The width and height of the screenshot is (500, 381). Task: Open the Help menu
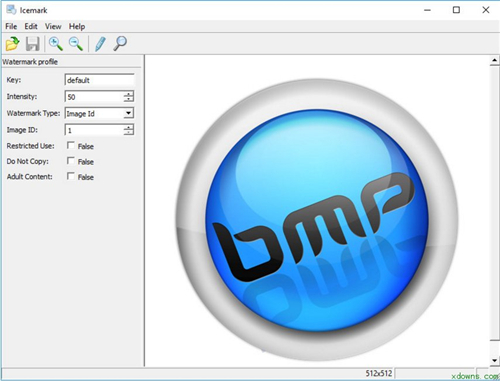[x=77, y=26]
